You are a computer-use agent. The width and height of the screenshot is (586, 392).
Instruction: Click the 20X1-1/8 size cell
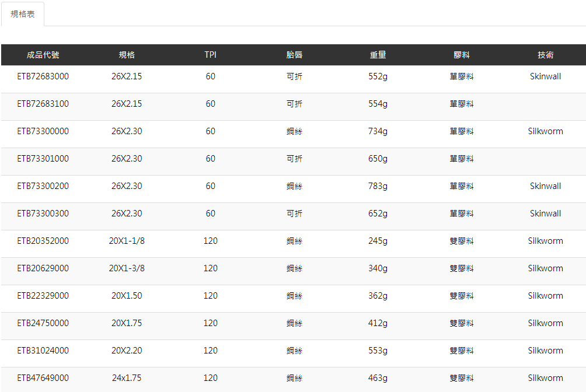pos(127,241)
